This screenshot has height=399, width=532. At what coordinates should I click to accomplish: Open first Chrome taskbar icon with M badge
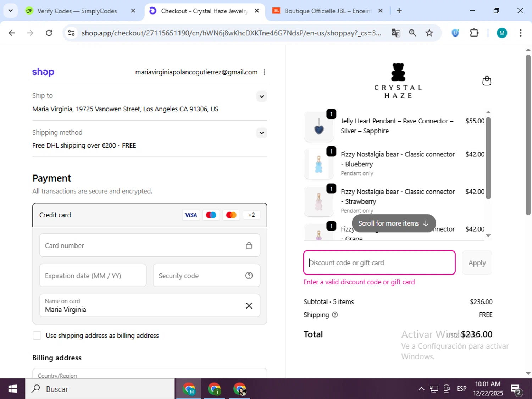pos(189,389)
